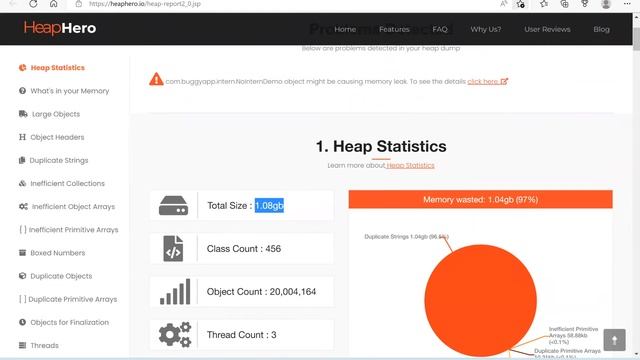
Task: Open the Blog nav item
Action: tap(601, 29)
